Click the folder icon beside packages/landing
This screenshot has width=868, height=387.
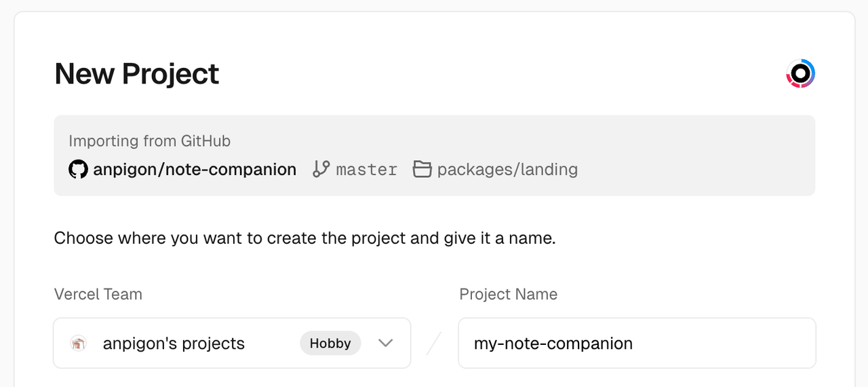click(422, 169)
